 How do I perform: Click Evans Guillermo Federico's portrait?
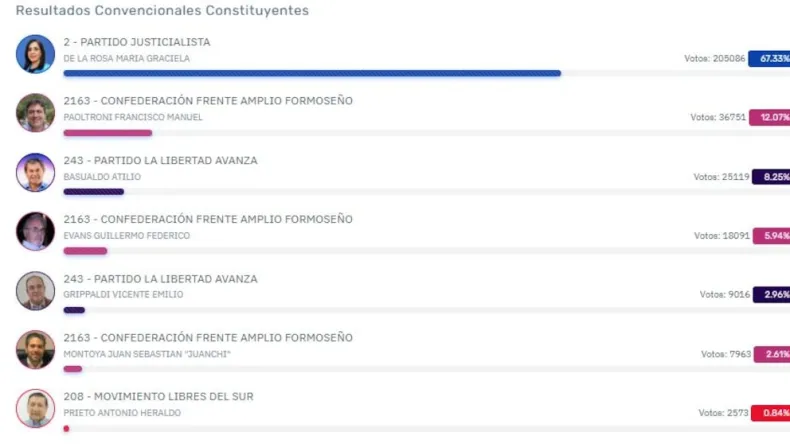tap(35, 231)
